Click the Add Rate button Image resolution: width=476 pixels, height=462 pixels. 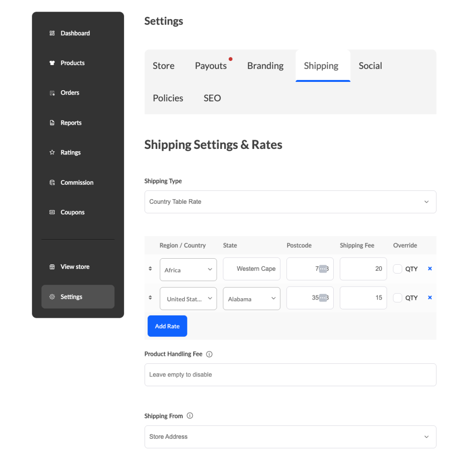click(x=167, y=326)
